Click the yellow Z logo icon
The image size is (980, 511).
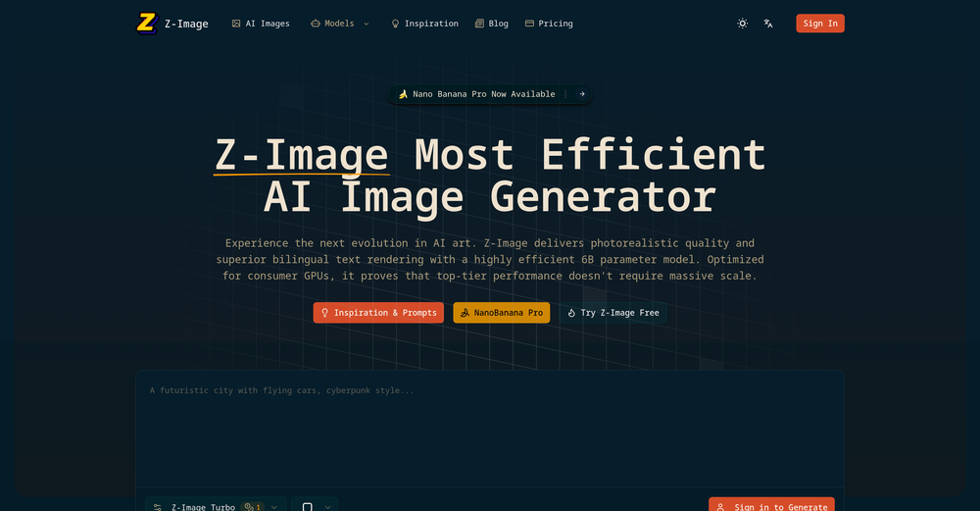(147, 24)
